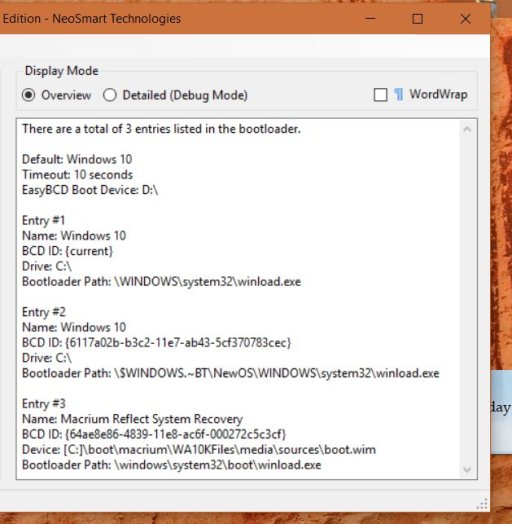Image resolution: width=512 pixels, height=524 pixels.
Task: Click the scrollbar down arrow
Action: click(x=467, y=470)
